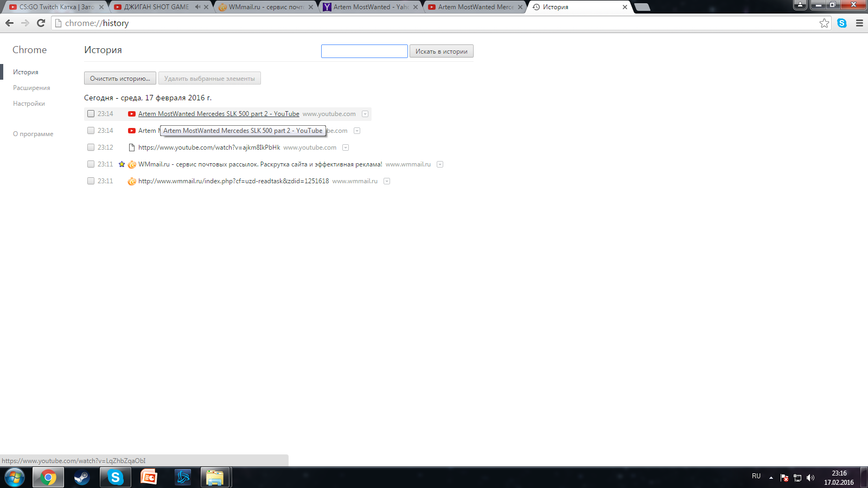Click the YouTube favicon of the first 23:14 entry
This screenshot has width=868, height=488.
(132, 114)
